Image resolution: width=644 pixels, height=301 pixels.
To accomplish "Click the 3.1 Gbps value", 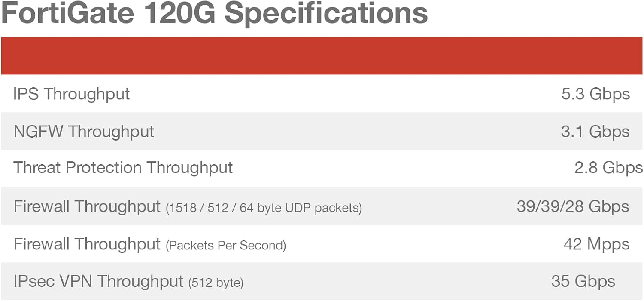I will (x=595, y=132).
